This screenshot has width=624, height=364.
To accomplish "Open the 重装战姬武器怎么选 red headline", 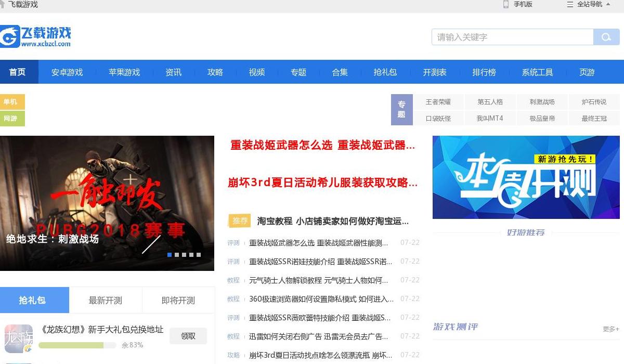I will coord(323,146).
